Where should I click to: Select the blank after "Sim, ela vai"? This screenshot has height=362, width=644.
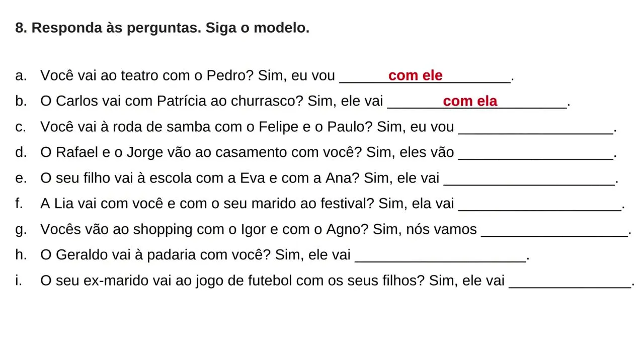540,206
